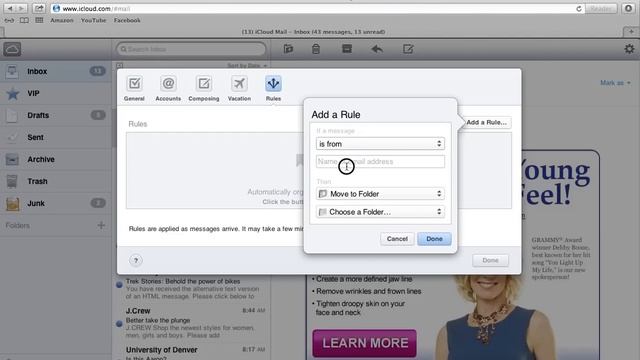Open the University of Denver email
640x360 pixels.
[x=191, y=352]
